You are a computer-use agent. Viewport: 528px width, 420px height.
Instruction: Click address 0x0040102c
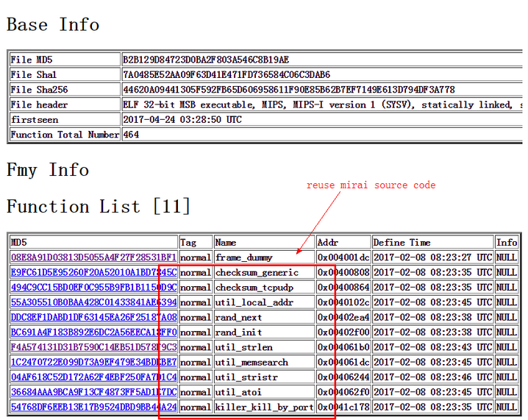tap(343, 302)
